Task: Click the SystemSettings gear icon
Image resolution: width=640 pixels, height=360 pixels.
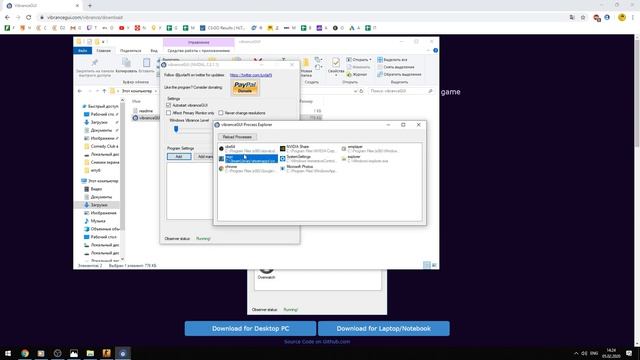Action: (282, 159)
